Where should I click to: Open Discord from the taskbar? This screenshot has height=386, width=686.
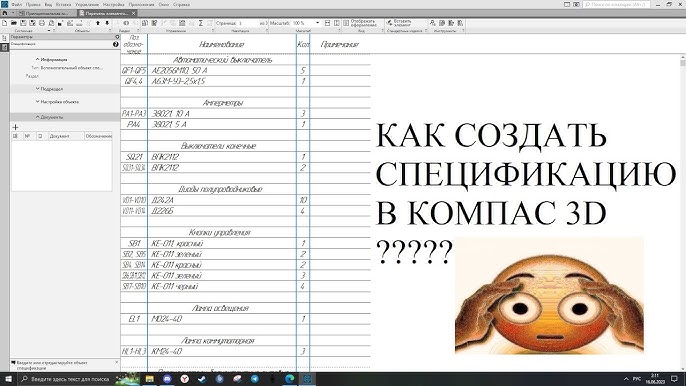pos(167,379)
